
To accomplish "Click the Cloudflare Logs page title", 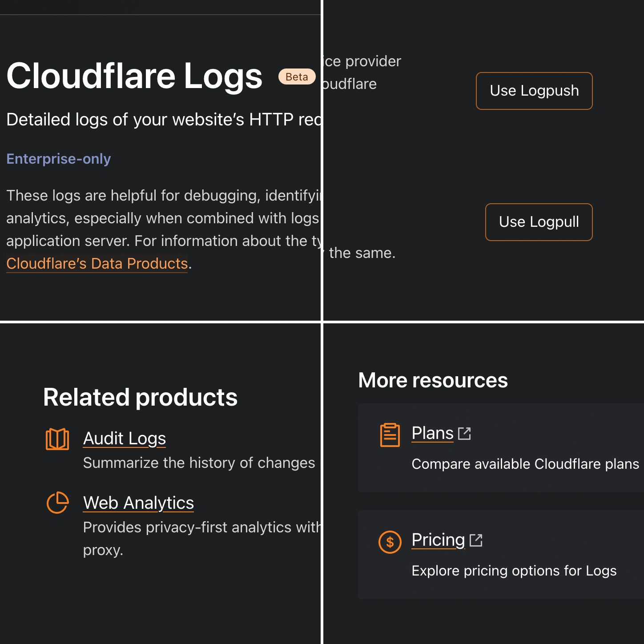I will (x=134, y=76).
